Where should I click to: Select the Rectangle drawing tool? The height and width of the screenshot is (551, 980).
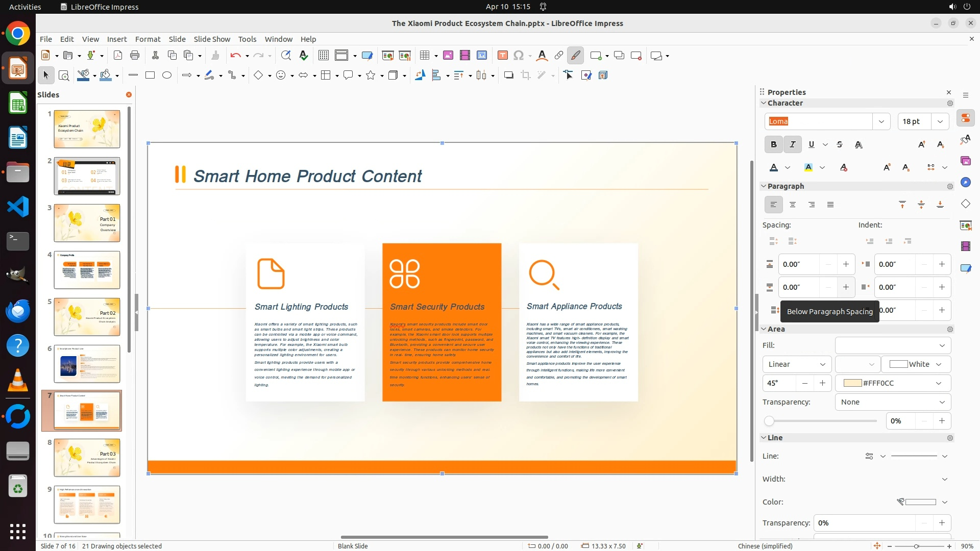pyautogui.click(x=150, y=76)
